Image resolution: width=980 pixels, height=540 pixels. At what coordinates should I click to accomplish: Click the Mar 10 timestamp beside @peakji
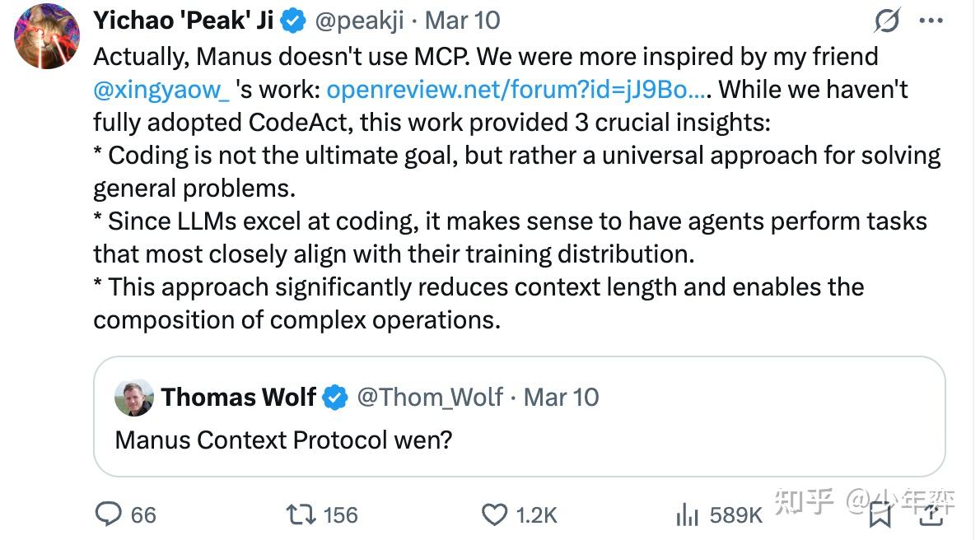pyautogui.click(x=464, y=21)
